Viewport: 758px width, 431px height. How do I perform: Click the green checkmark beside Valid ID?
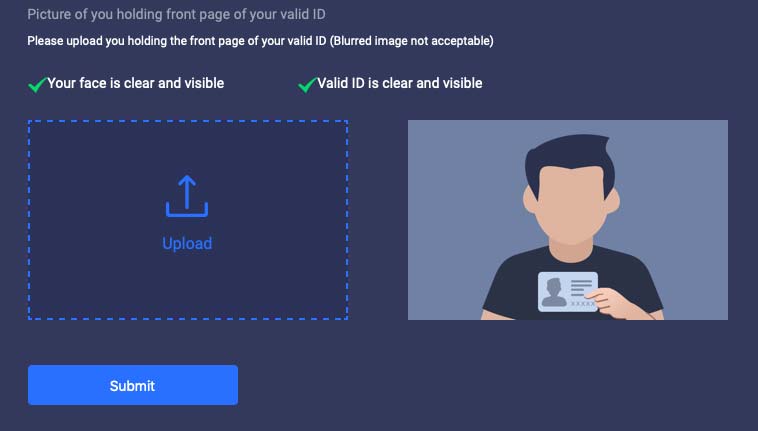[x=307, y=85]
